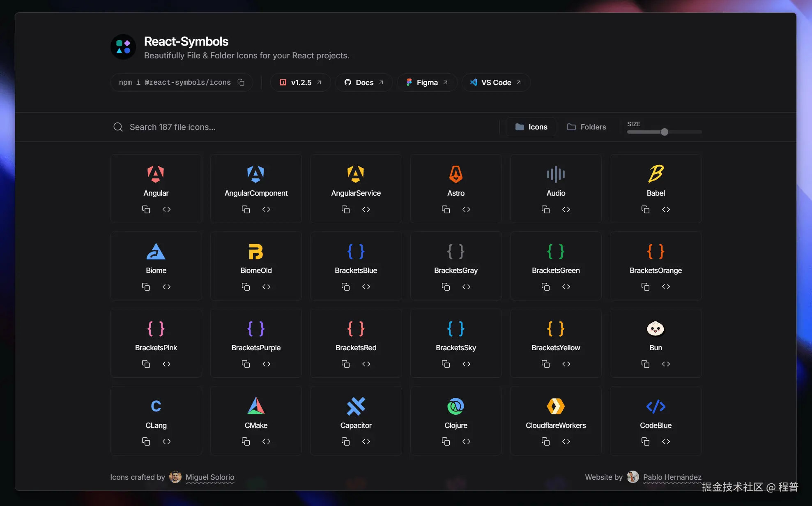Viewport: 812px width, 506px height.
Task: Click the CloudflareWorkers icon
Action: 555,406
